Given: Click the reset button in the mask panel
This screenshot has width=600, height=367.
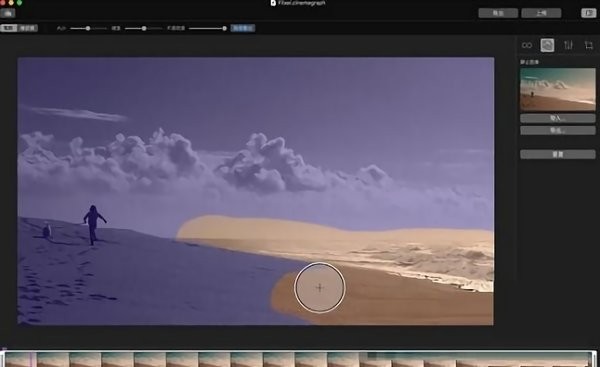Looking at the screenshot, I should pyautogui.click(x=558, y=154).
